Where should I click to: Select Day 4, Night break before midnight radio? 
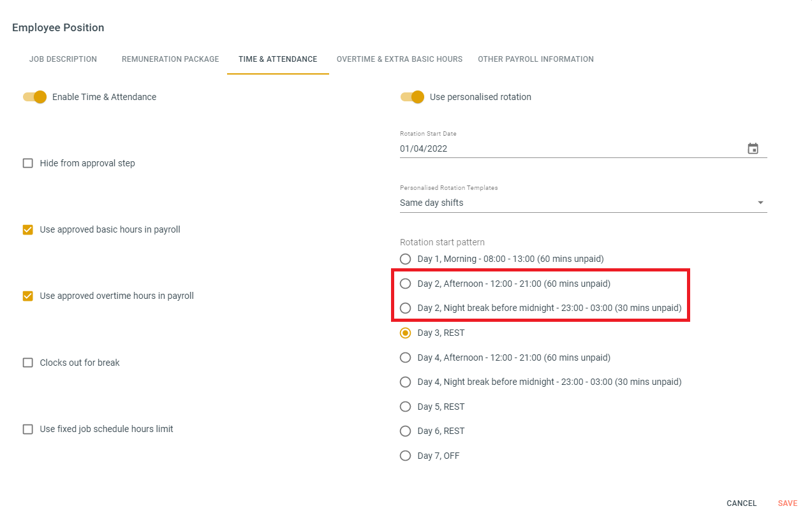tap(405, 382)
